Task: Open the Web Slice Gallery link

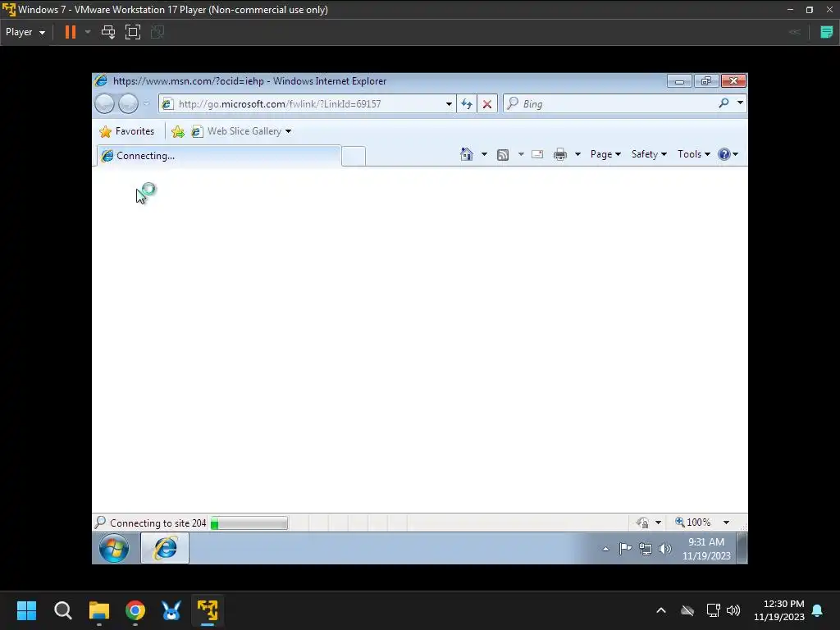Action: (x=241, y=131)
